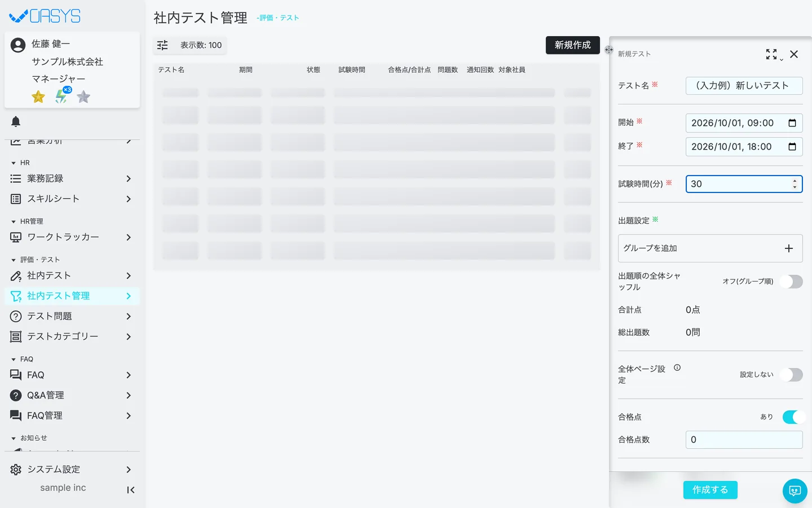Click the gold star badge
This screenshot has width=812, height=508.
tap(38, 97)
